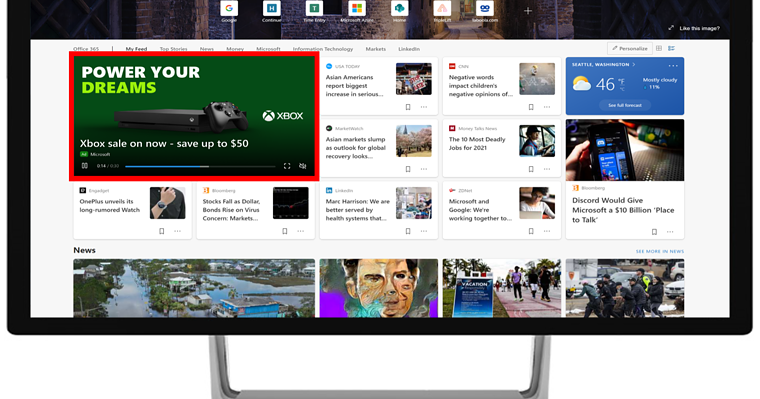The image size is (760, 399).
Task: Switch to the Money tab
Action: point(235,49)
